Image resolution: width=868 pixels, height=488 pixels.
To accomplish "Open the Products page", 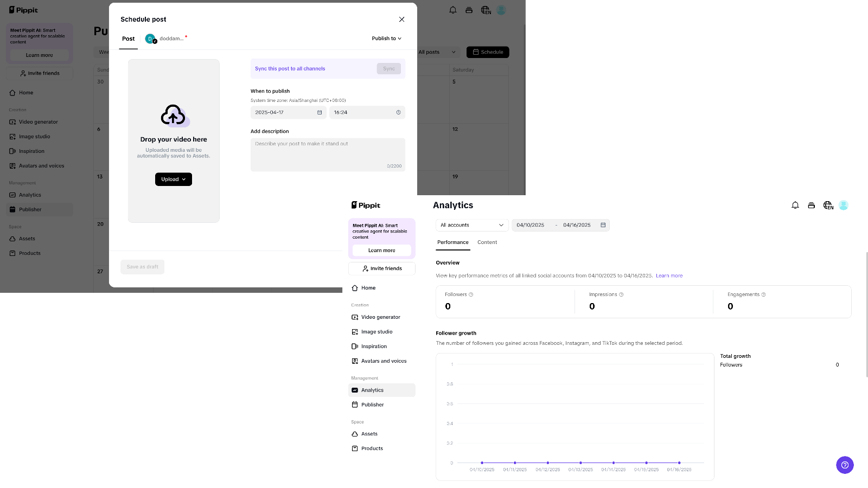I will pos(371,448).
